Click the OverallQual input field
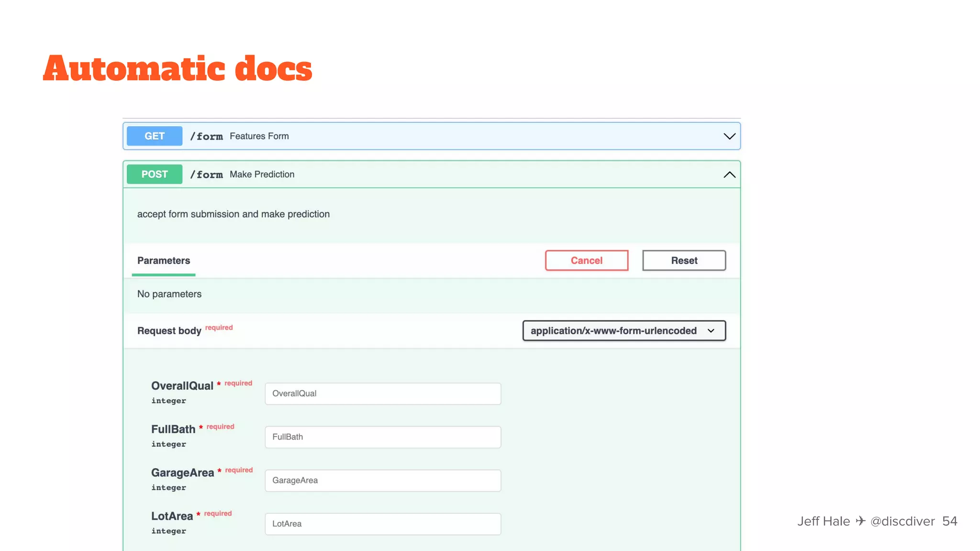 [x=383, y=394]
